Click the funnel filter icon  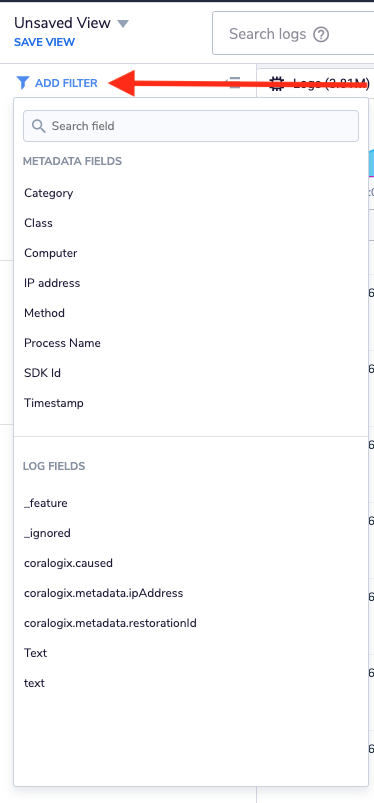click(23, 82)
